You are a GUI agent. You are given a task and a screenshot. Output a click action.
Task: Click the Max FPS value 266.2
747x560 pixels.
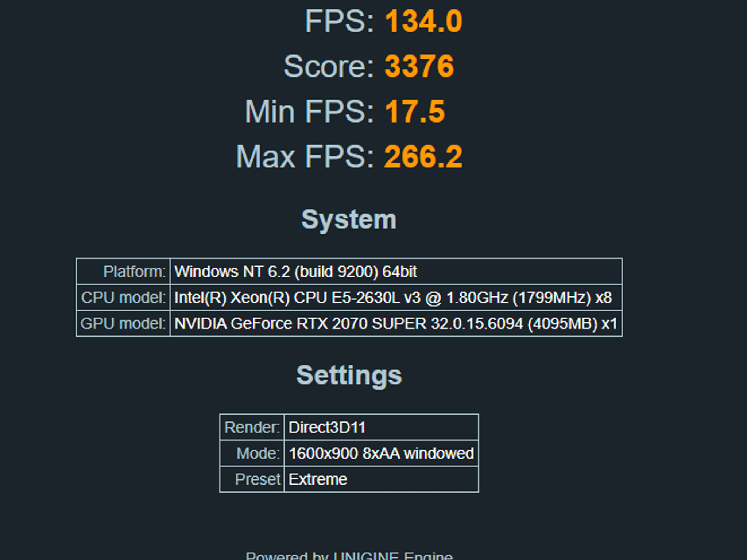click(423, 157)
